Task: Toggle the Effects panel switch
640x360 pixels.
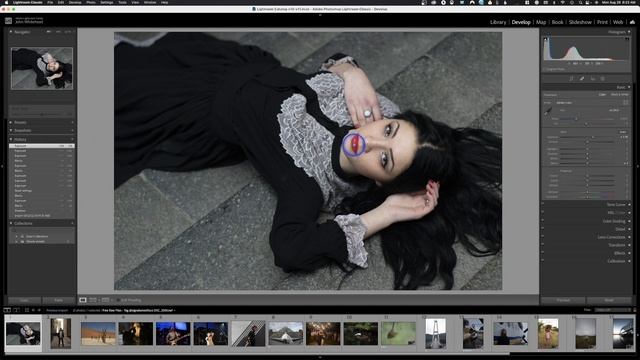Action: pos(542,253)
